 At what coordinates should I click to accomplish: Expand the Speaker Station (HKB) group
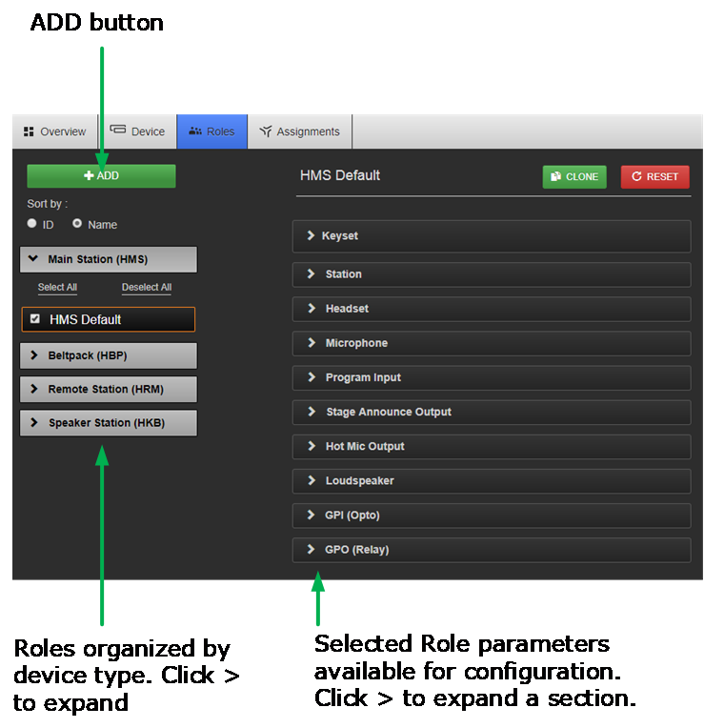point(109,422)
